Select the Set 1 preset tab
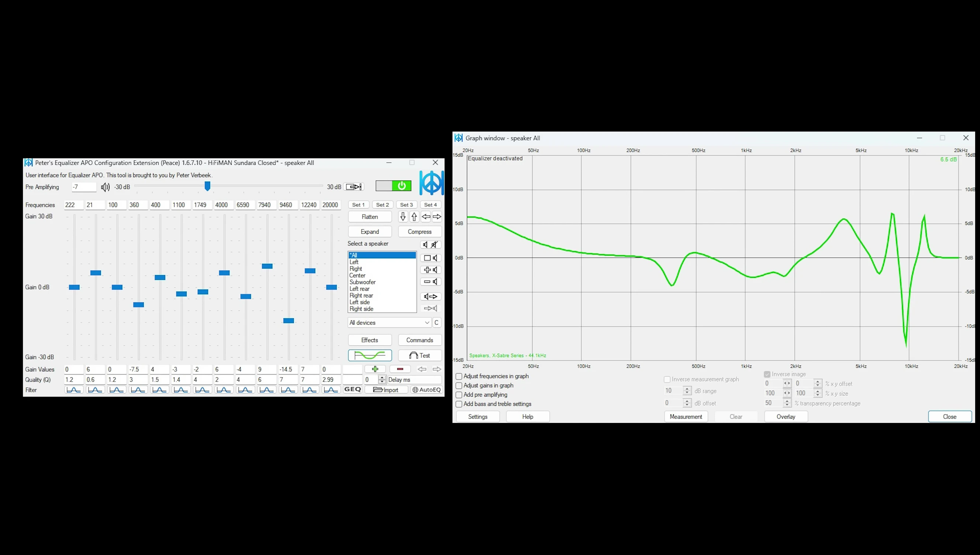The height and width of the screenshot is (555, 980). (x=358, y=205)
